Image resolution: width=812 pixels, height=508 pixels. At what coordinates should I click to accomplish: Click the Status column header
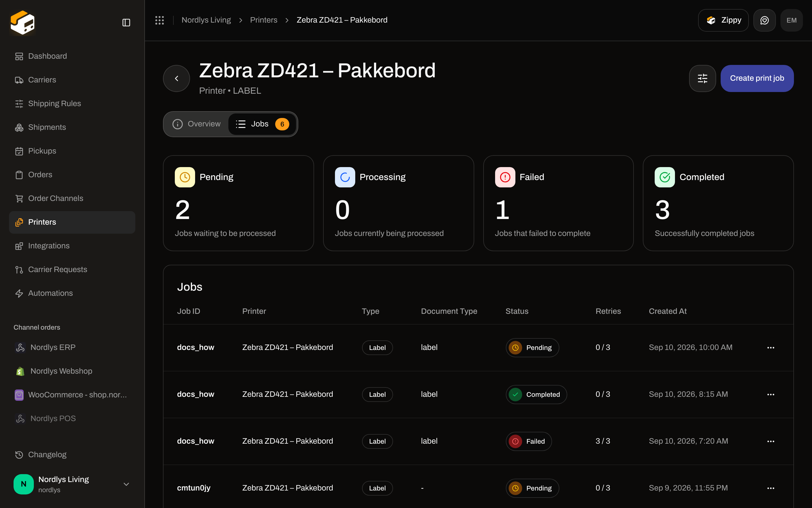click(517, 311)
